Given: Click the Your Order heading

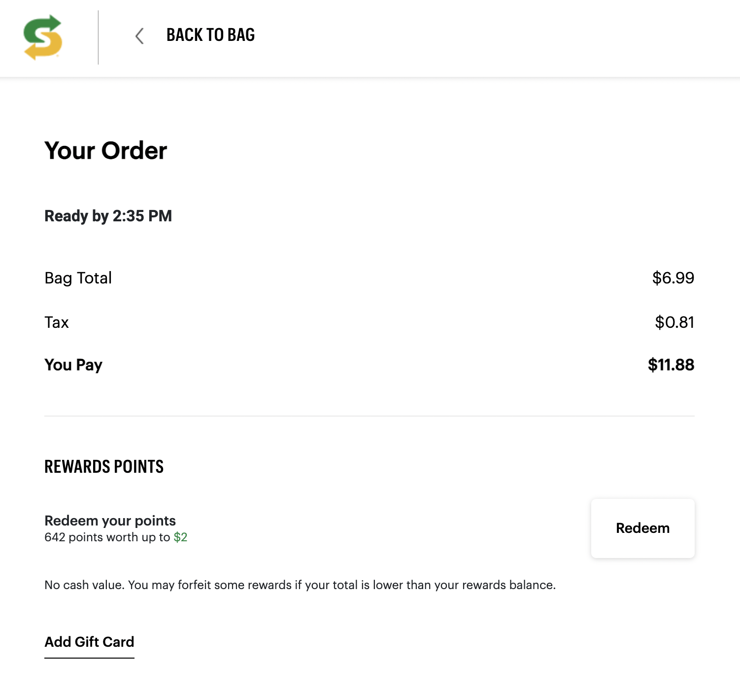Looking at the screenshot, I should (105, 150).
